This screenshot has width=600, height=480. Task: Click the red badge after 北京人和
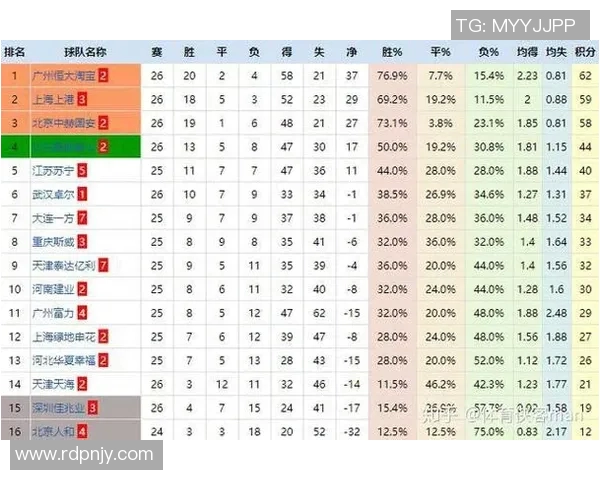(82, 431)
